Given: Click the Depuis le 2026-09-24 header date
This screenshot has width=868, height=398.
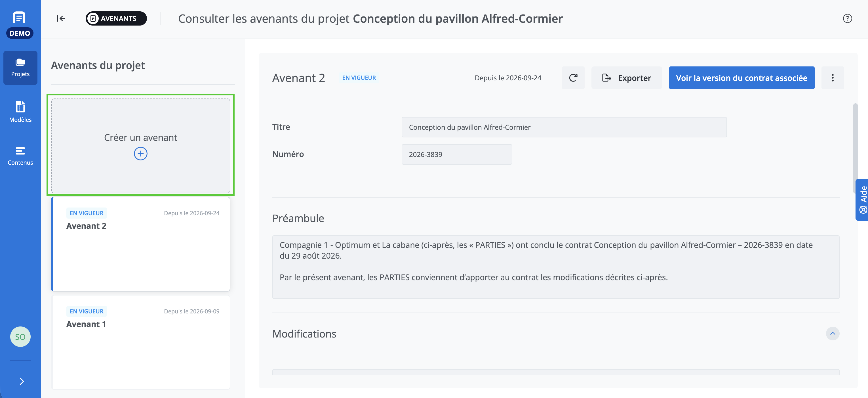Looking at the screenshot, I should tap(508, 78).
